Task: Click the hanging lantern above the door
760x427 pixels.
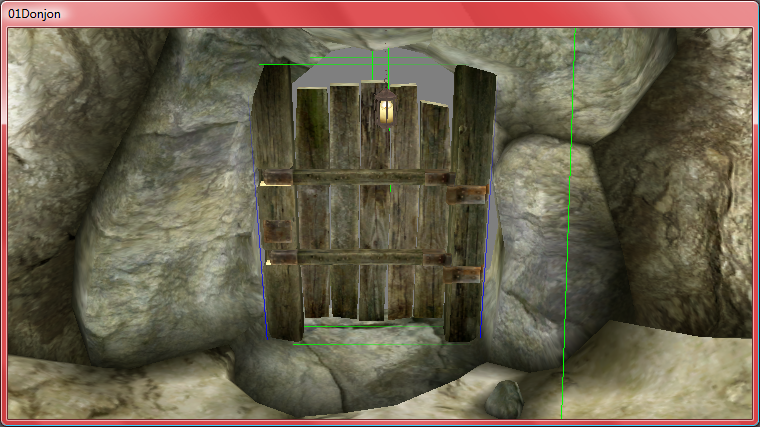Action: coord(386,108)
